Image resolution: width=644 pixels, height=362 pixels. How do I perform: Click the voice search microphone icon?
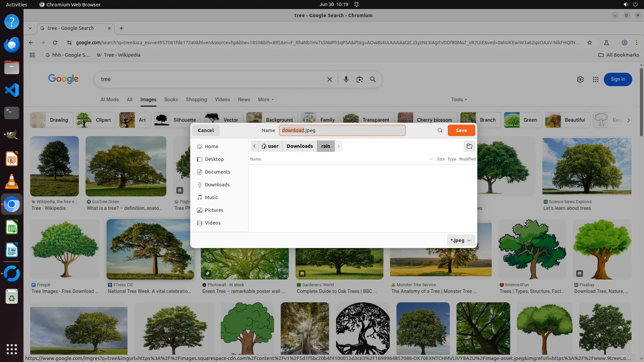[346, 79]
